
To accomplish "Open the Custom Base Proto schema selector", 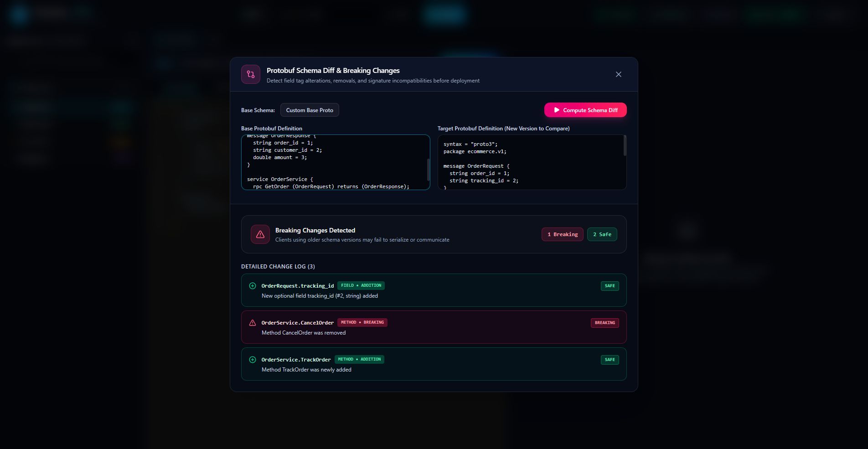I will 310,110.
